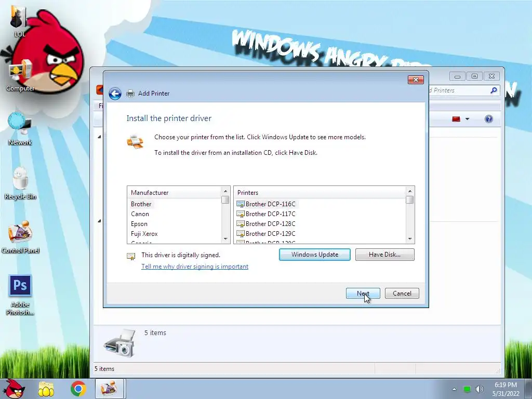Click the green tray status icon
The image size is (532, 399).
(467, 389)
